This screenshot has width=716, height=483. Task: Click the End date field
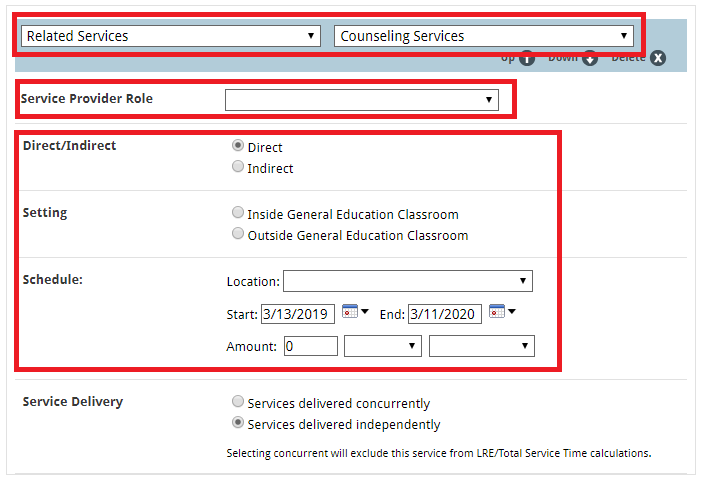(x=445, y=314)
